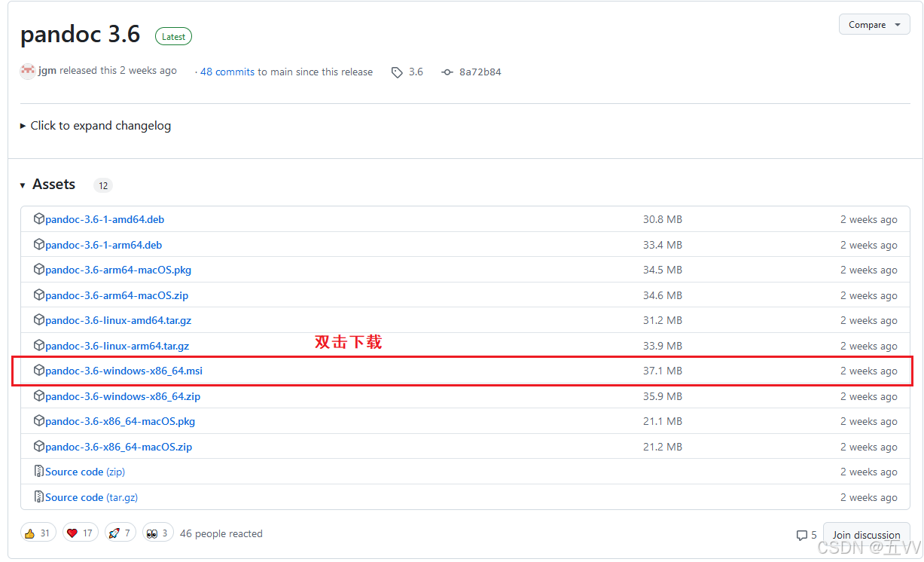Click file icon for Source code (zip)
The height and width of the screenshot is (562, 924).
click(39, 472)
